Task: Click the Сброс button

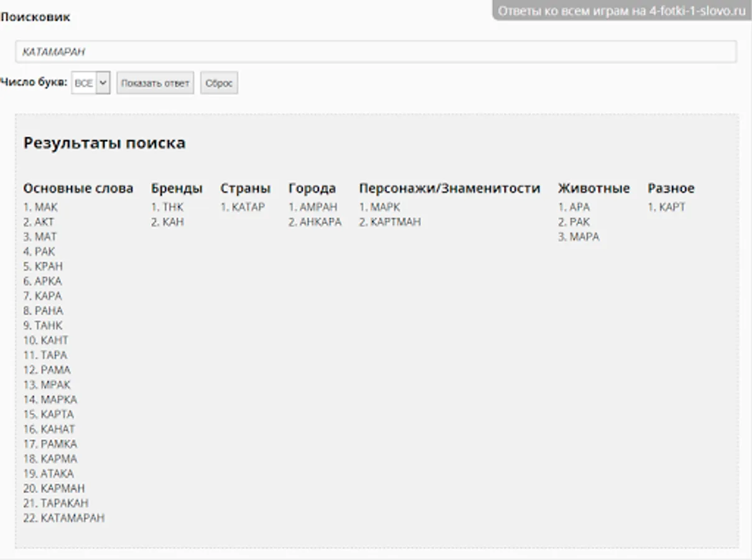Action: (219, 83)
